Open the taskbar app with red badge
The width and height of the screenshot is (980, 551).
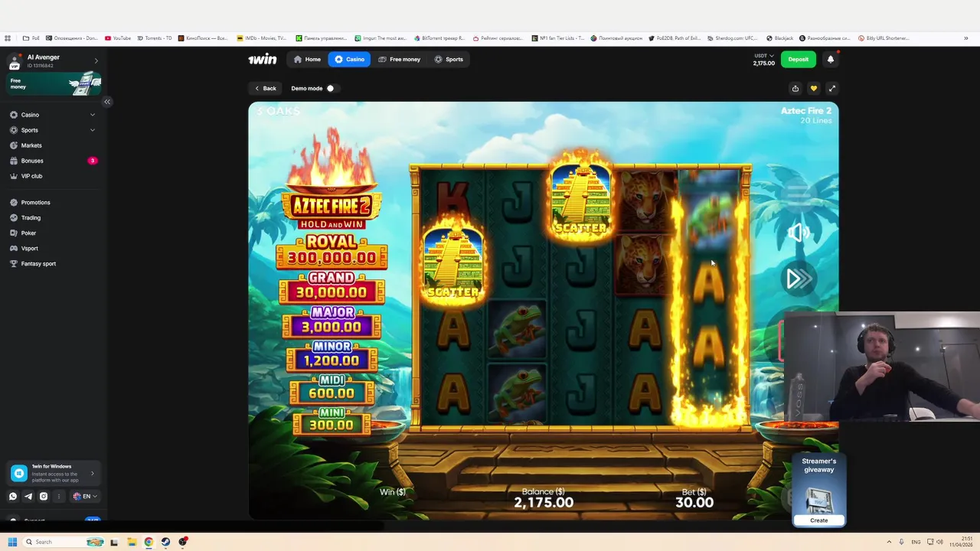click(x=183, y=542)
